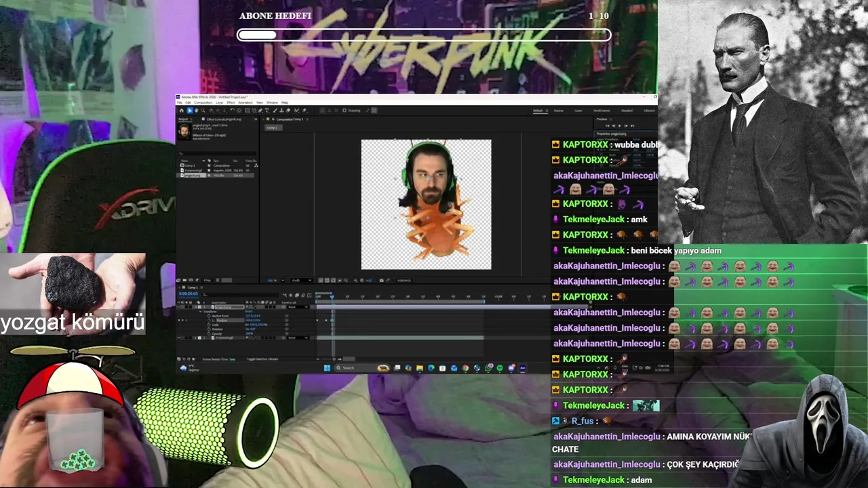Play the preview in Preview panel

pyautogui.click(x=620, y=126)
